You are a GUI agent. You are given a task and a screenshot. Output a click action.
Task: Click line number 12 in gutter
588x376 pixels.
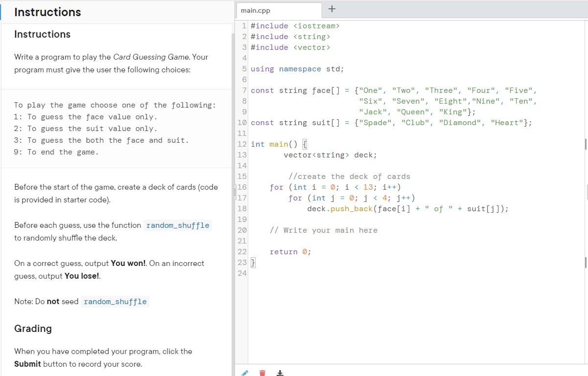pyautogui.click(x=242, y=144)
